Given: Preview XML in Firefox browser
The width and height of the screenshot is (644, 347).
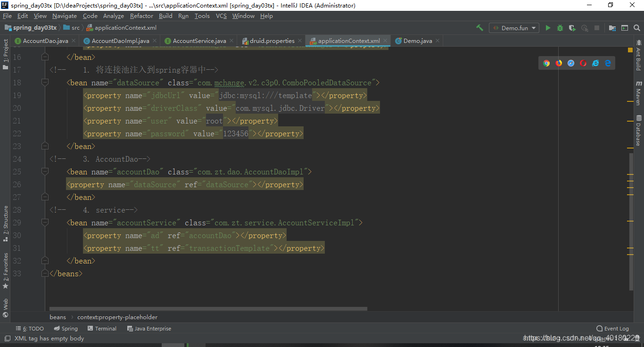Looking at the screenshot, I should 559,63.
